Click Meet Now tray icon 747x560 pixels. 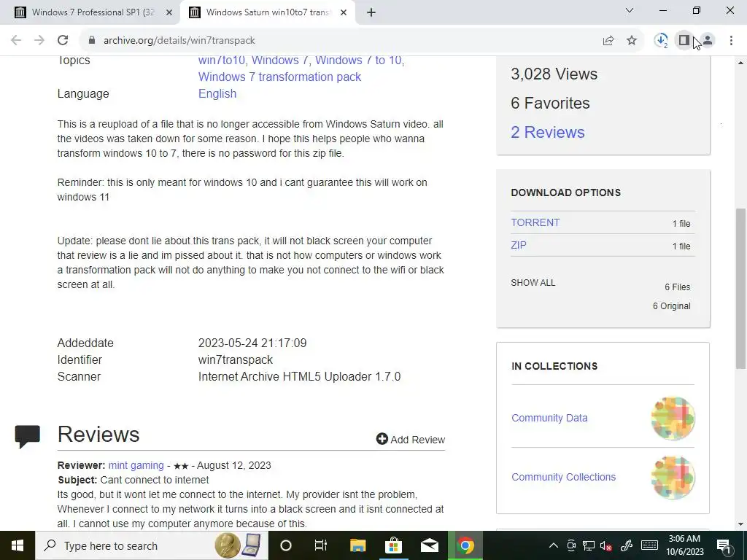(x=571, y=545)
